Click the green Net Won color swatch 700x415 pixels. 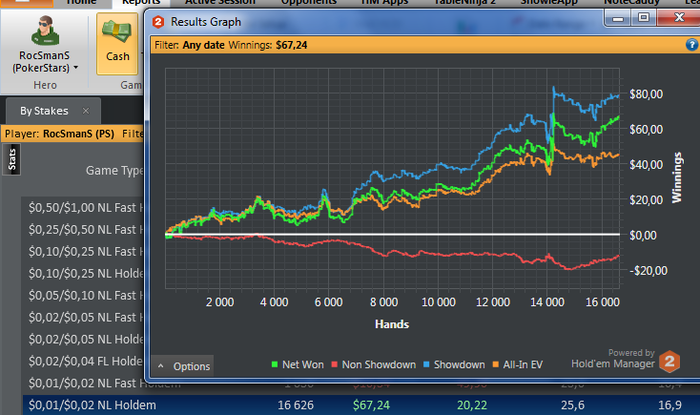click(x=275, y=365)
